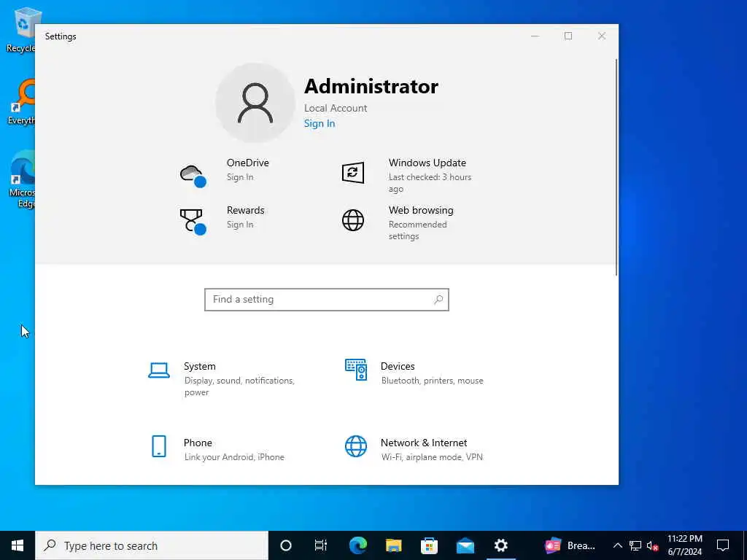Click the network icon in system tray
Screen dimensions: 747x560
coord(635,545)
